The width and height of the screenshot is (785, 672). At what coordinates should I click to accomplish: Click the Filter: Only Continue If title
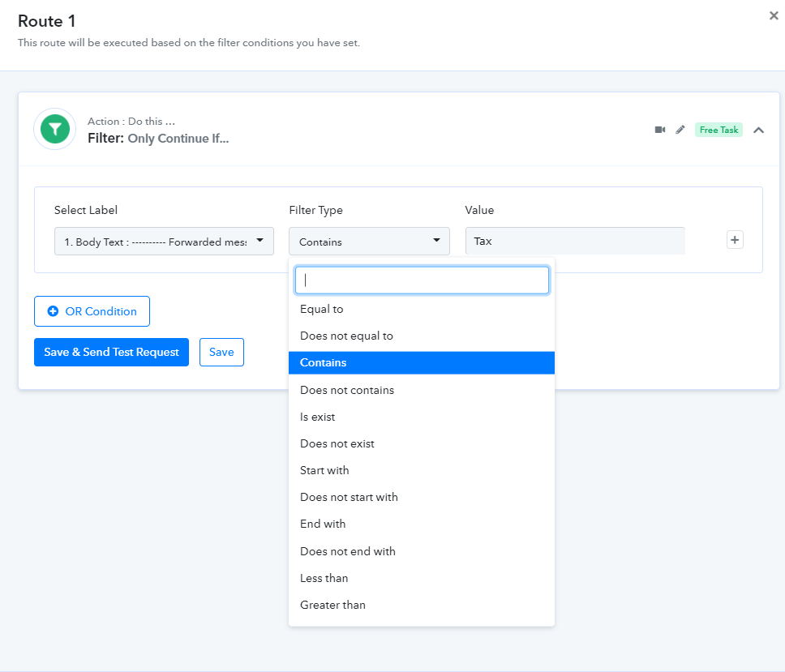[x=158, y=139]
